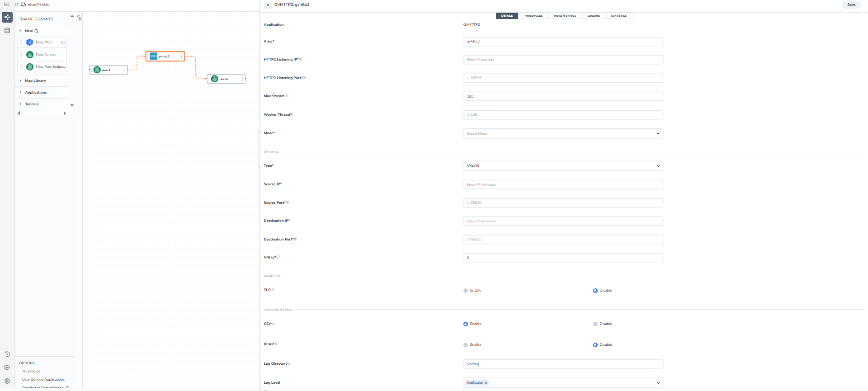Open the tunnel Type VXLAN dropdown
Viewport: 868px width, 391px height.
562,166
